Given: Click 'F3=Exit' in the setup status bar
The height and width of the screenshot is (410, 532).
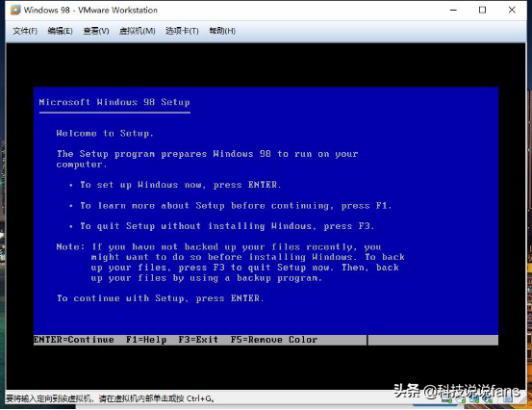Looking at the screenshot, I should click(198, 340).
